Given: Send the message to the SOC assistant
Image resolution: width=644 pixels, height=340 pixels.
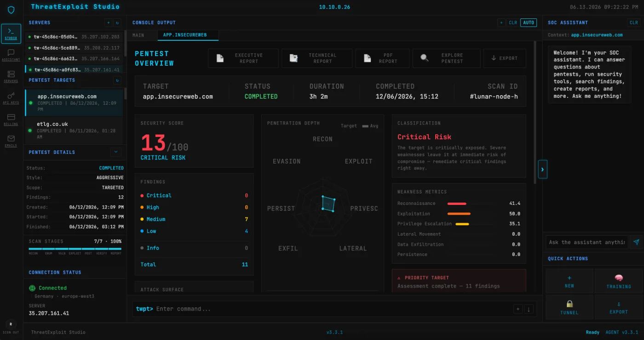Looking at the screenshot, I should [x=636, y=242].
